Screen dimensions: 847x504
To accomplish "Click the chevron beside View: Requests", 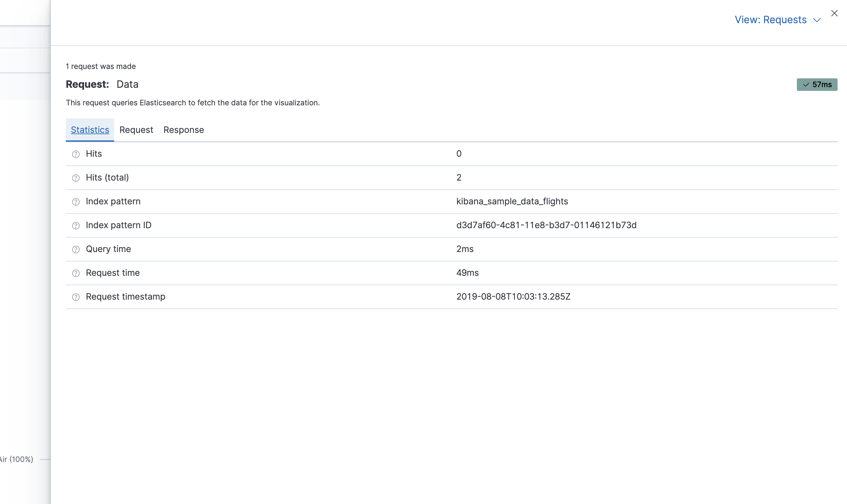I will pyautogui.click(x=817, y=20).
